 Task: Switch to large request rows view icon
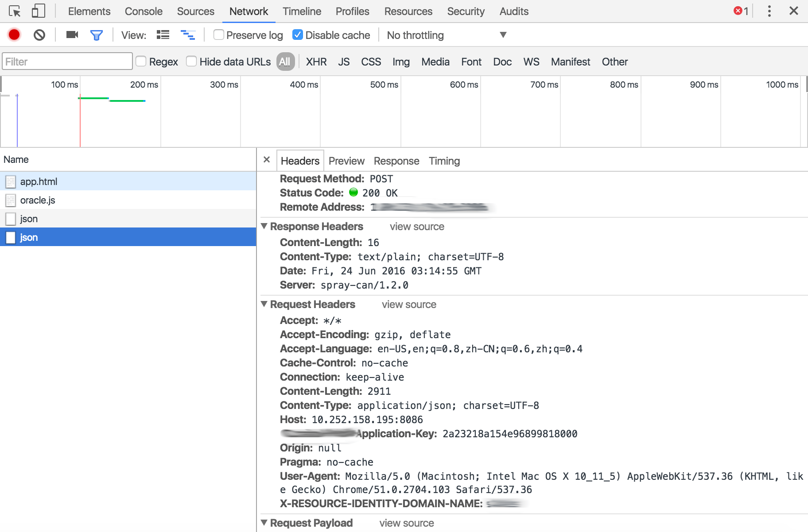(163, 35)
